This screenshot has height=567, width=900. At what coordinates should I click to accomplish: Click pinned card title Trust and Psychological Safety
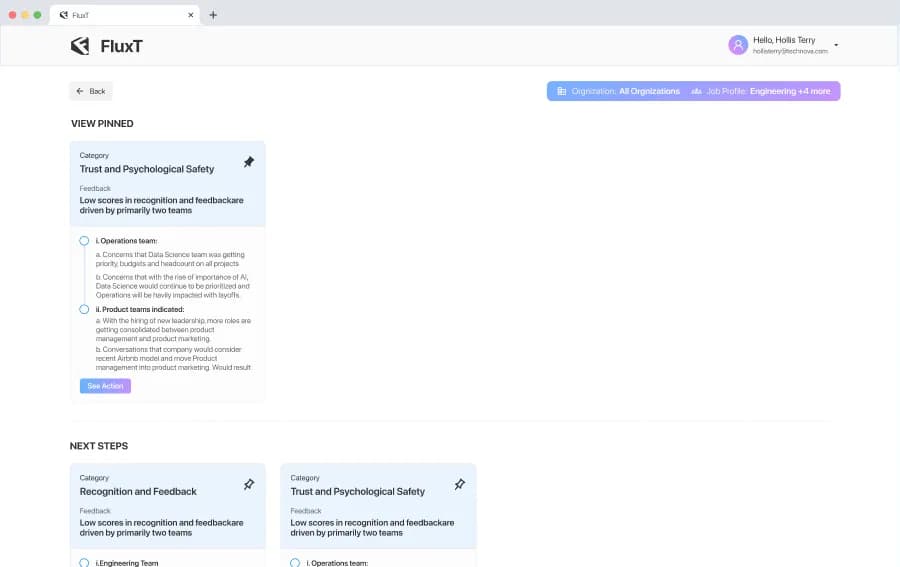pyautogui.click(x=146, y=169)
